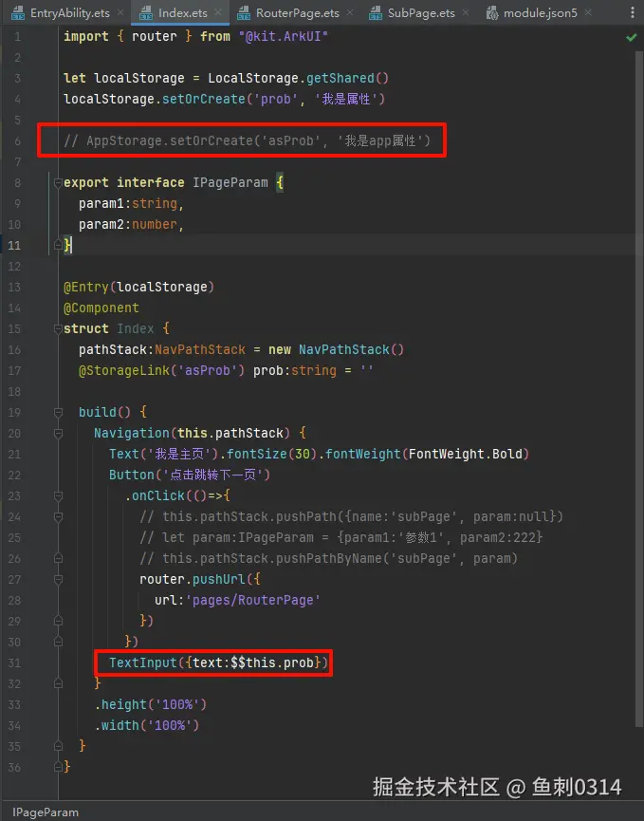Screen dimensions: 644x821
Task: Click the commented pushPath line 24
Action: [x=351, y=516]
